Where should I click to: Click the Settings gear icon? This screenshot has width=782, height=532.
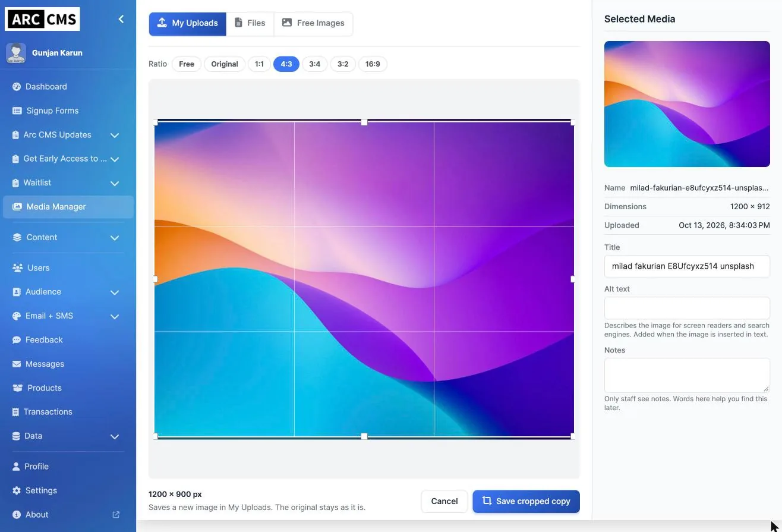pos(16,490)
